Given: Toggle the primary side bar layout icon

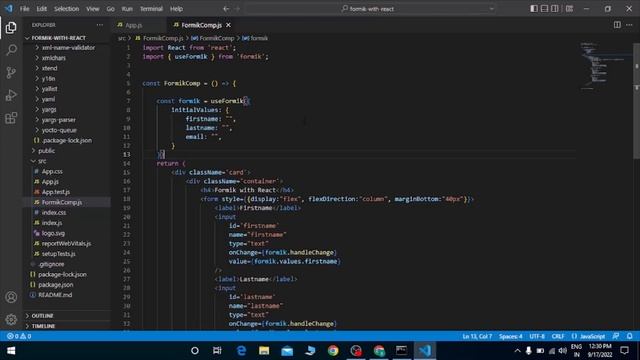Looking at the screenshot, I should [534, 9].
